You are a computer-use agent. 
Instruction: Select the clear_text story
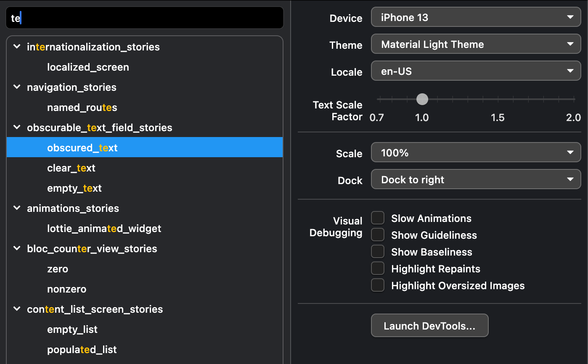click(x=71, y=168)
